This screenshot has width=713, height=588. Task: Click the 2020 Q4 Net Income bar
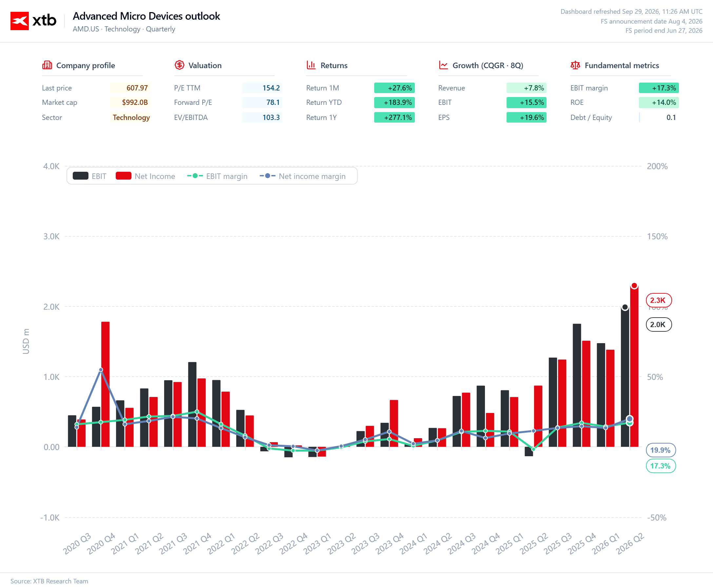pos(105,384)
